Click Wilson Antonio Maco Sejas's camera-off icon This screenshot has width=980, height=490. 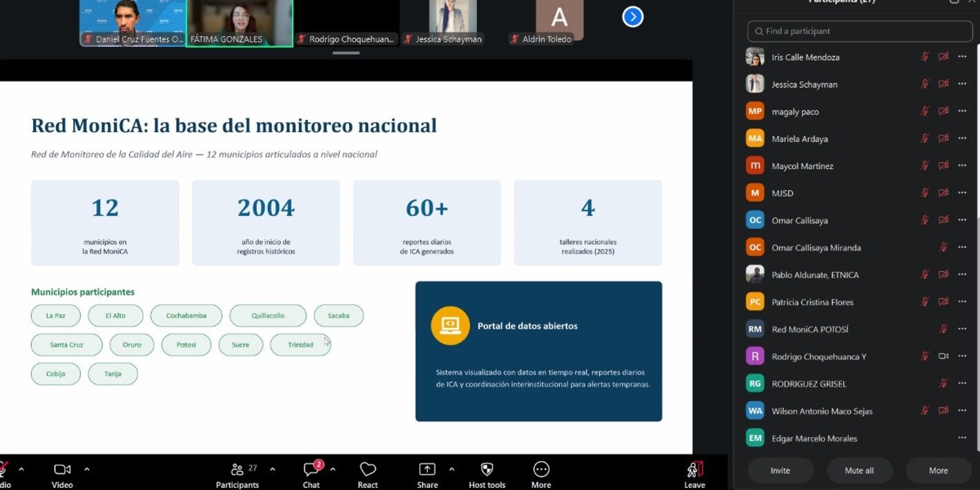(943, 411)
